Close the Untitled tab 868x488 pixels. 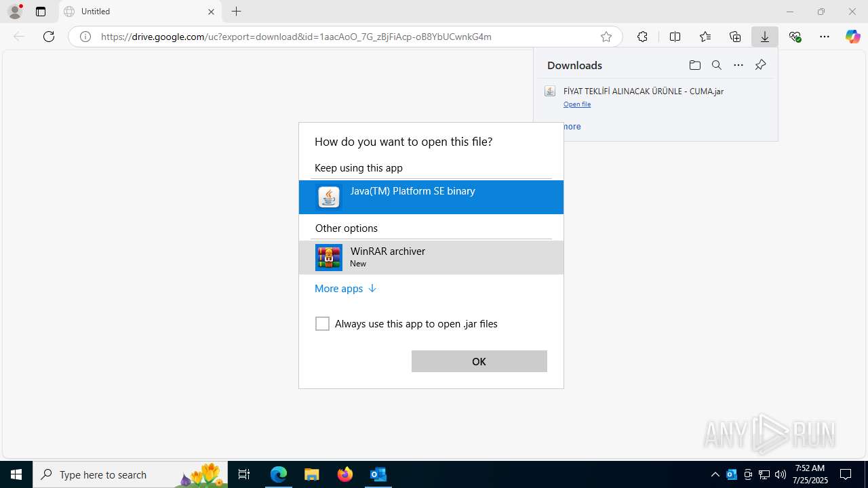tap(211, 12)
